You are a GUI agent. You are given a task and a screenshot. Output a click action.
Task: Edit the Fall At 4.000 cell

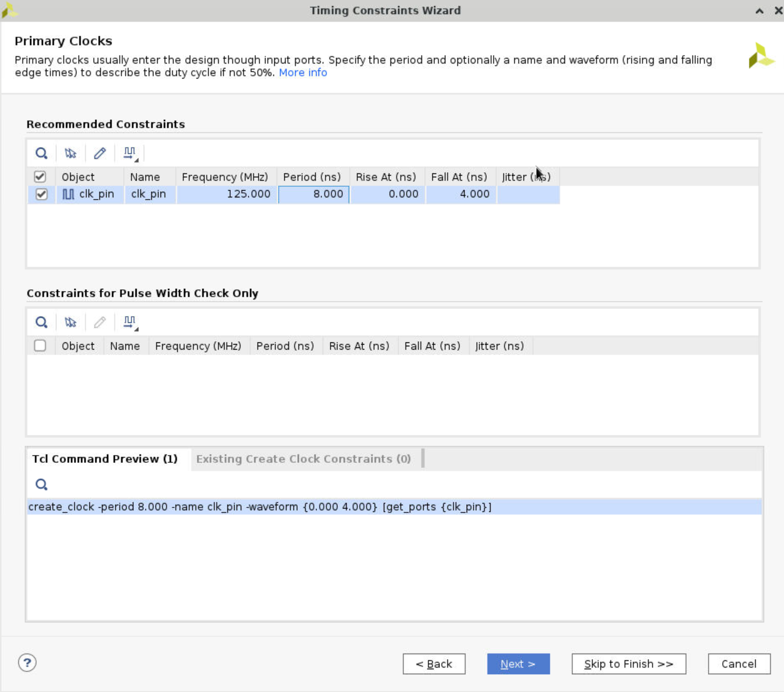(x=461, y=194)
